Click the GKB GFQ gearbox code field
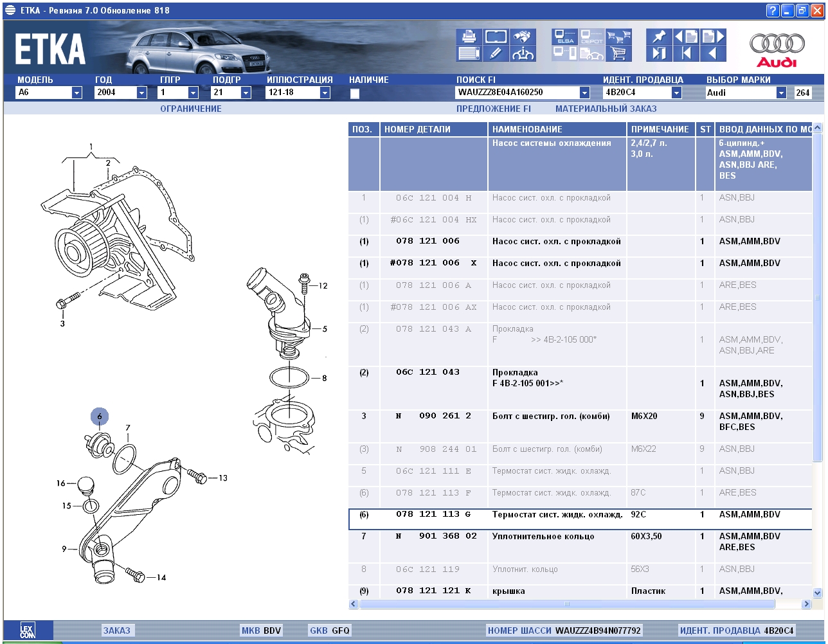 pos(330,631)
